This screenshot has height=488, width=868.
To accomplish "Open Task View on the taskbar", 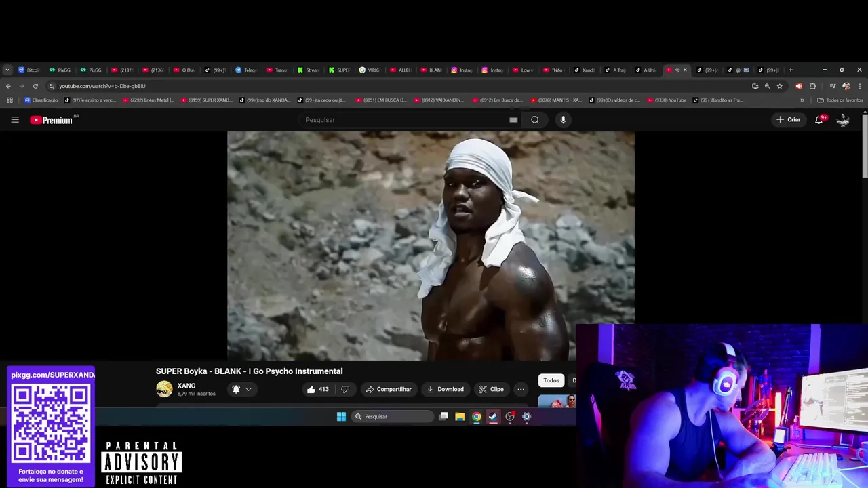I will point(443,417).
